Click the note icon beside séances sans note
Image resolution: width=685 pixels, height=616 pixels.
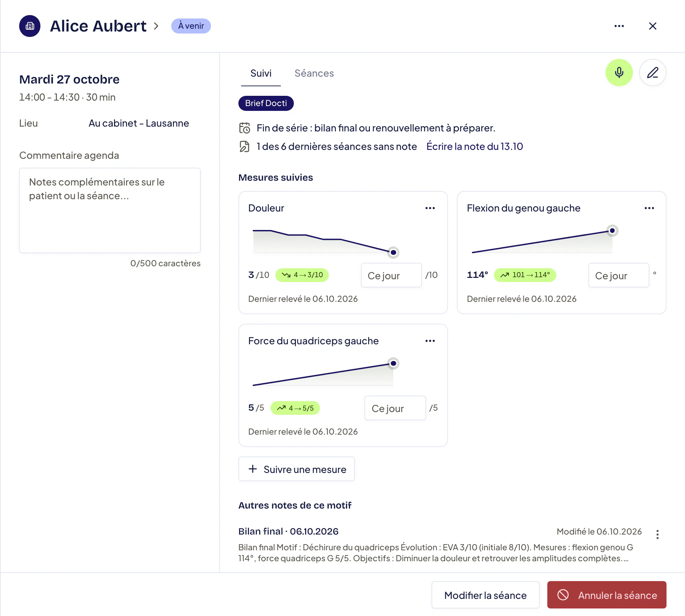244,146
